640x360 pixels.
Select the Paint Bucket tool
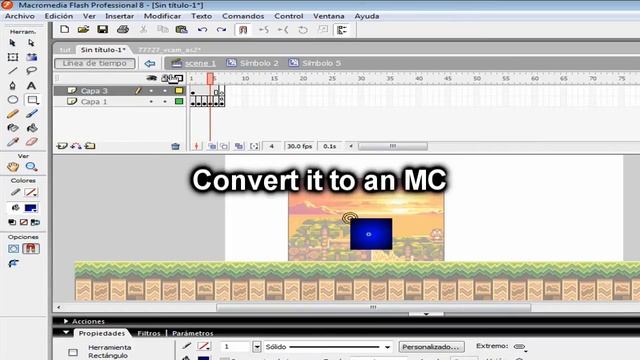[x=31, y=128]
